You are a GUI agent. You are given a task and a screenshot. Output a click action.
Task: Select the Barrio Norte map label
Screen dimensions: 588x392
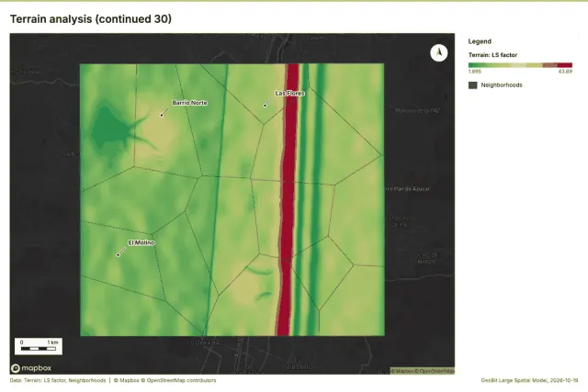[x=190, y=103]
